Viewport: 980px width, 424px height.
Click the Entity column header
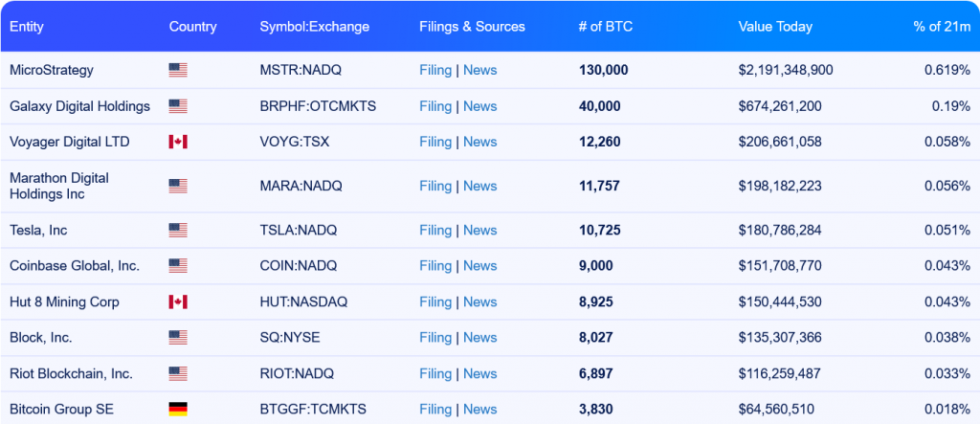click(27, 27)
